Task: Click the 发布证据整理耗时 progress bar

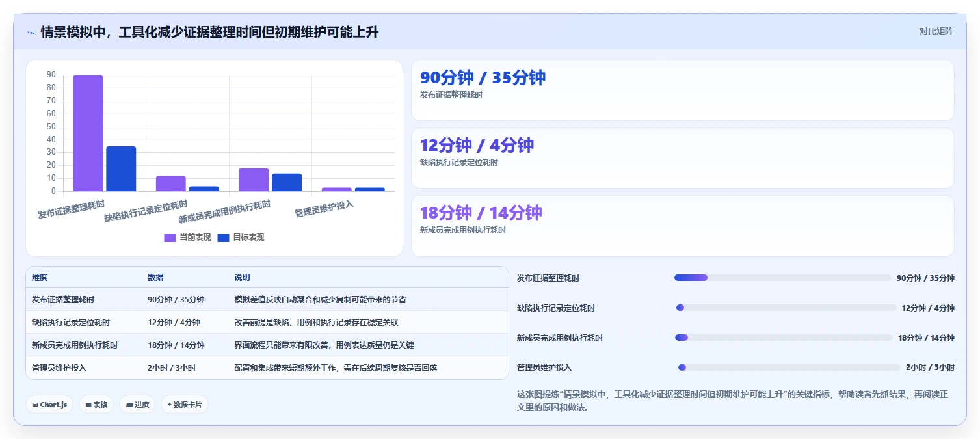Action: click(783, 278)
